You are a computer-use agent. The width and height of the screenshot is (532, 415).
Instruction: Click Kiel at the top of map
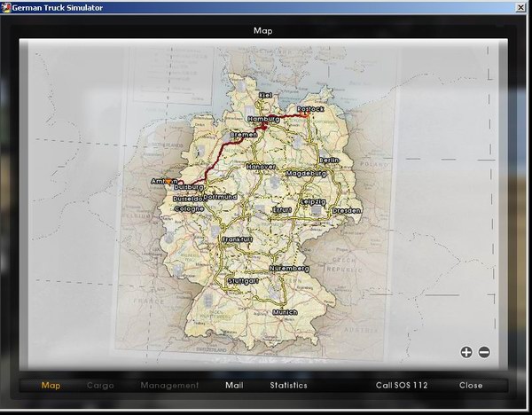265,93
